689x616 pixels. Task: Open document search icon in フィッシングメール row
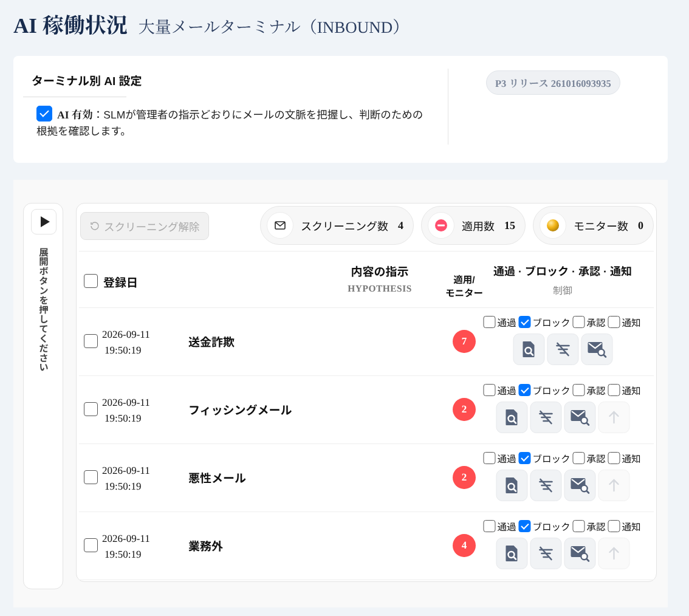(512, 417)
